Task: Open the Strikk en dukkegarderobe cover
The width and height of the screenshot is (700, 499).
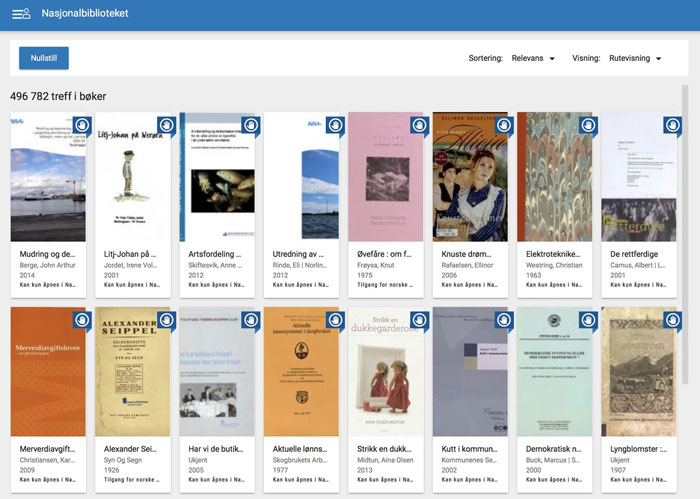Action: 386,371
